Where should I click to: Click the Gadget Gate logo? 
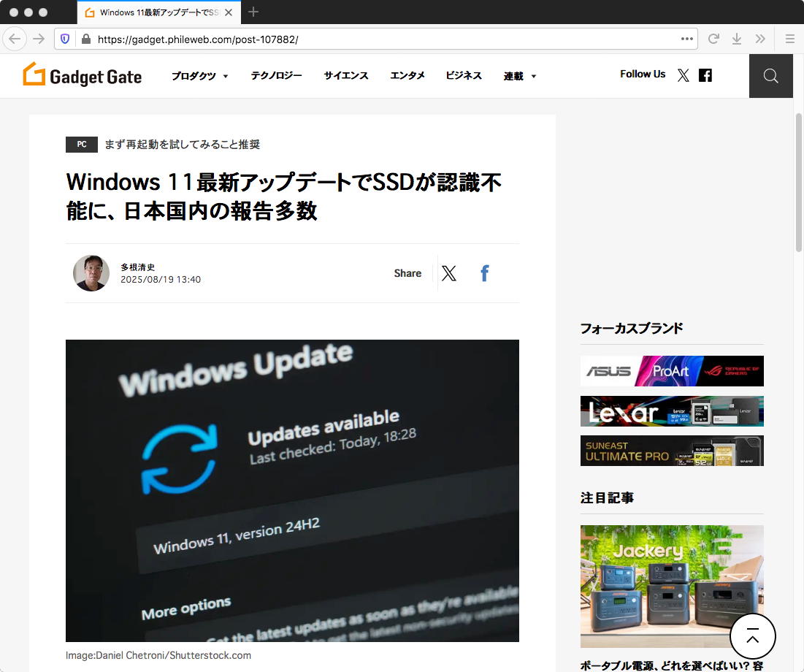[82, 75]
